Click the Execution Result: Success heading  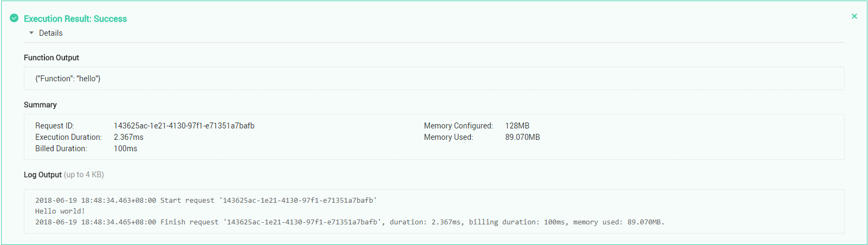[x=75, y=18]
